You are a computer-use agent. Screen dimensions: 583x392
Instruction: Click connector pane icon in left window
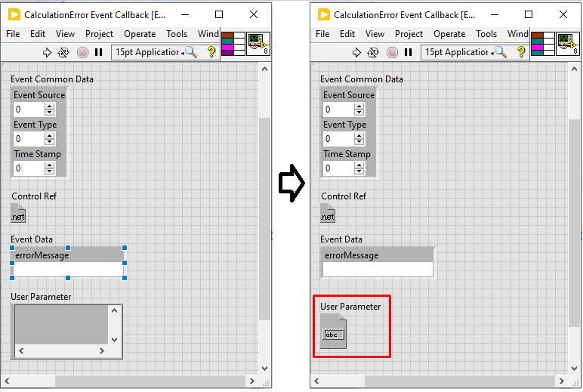tap(233, 44)
